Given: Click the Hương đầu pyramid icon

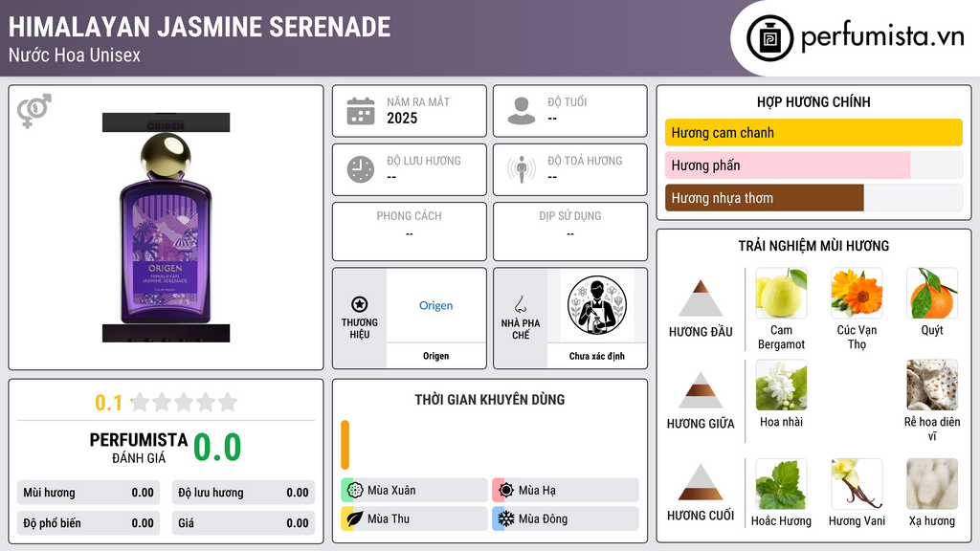Looking at the screenshot, I should [x=701, y=298].
